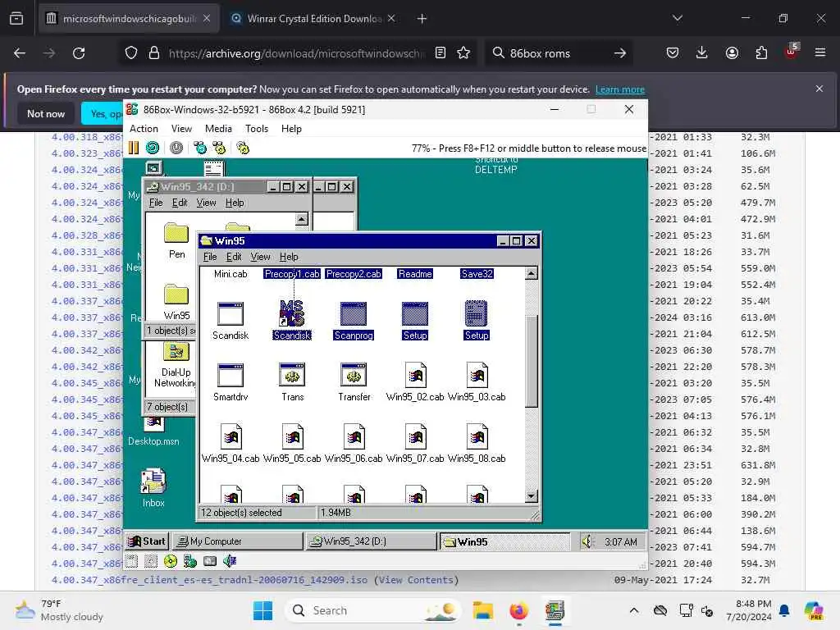Image resolution: width=840 pixels, height=630 pixels.
Task: Select the Win95_03.cab file
Action: [477, 382]
